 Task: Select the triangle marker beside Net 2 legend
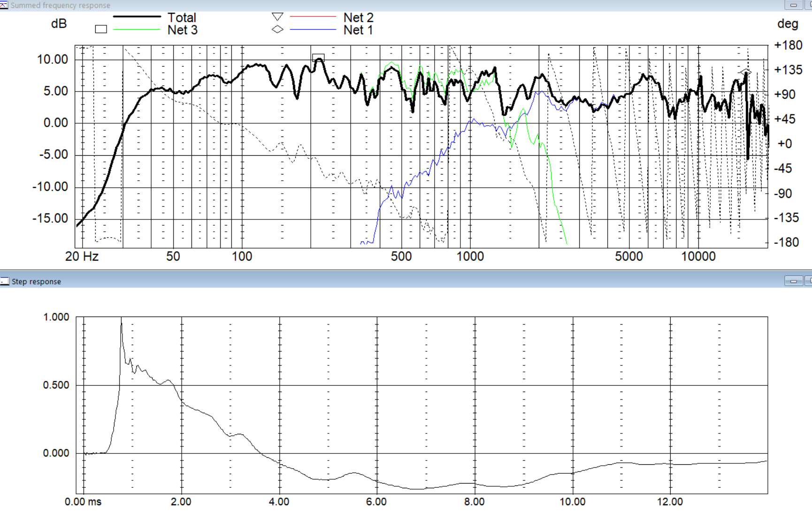coord(277,17)
